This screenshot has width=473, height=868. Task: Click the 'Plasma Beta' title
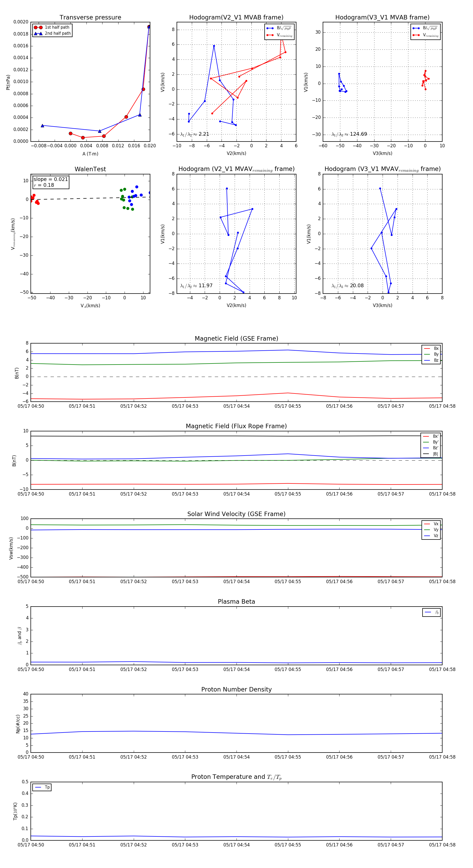pos(236,602)
